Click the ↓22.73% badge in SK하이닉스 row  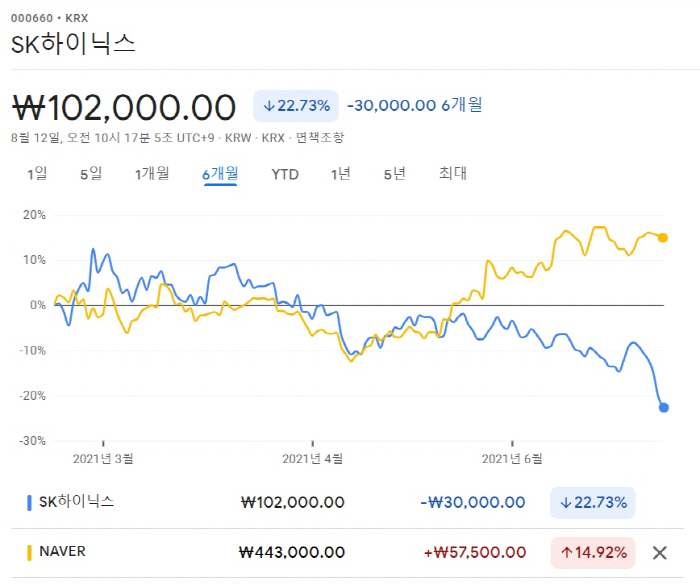click(x=592, y=503)
